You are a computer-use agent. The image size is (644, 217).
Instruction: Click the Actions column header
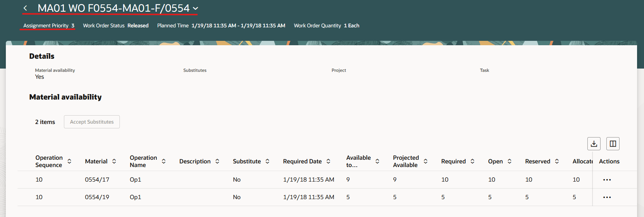[x=609, y=161]
